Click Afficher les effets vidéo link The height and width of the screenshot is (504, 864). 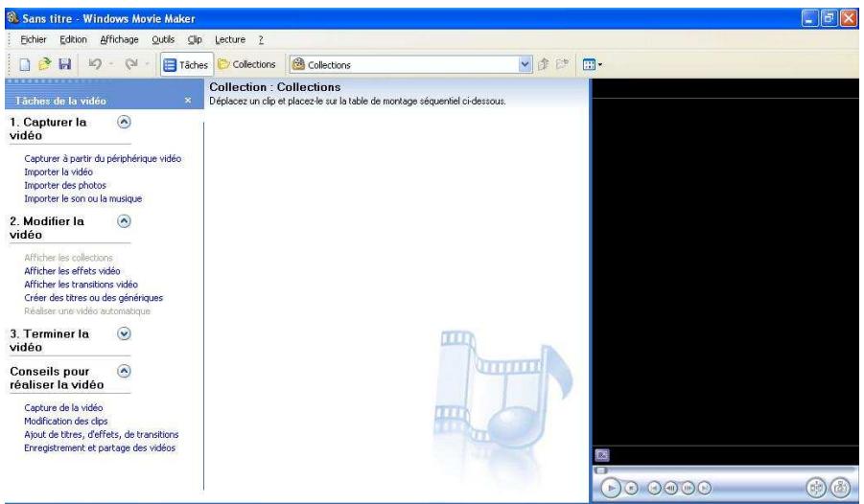tap(72, 271)
